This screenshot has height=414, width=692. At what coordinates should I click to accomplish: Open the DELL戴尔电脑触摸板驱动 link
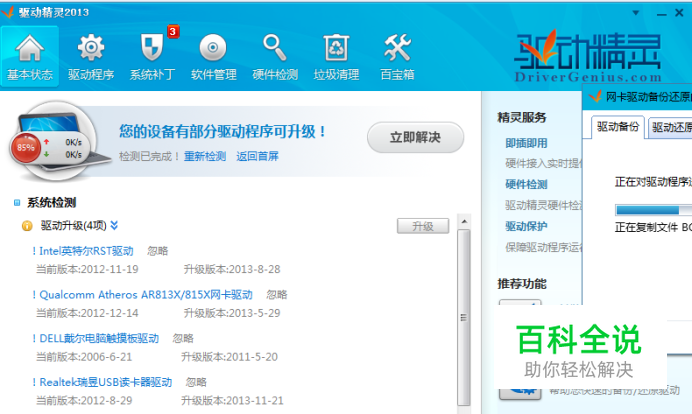pyautogui.click(x=99, y=339)
